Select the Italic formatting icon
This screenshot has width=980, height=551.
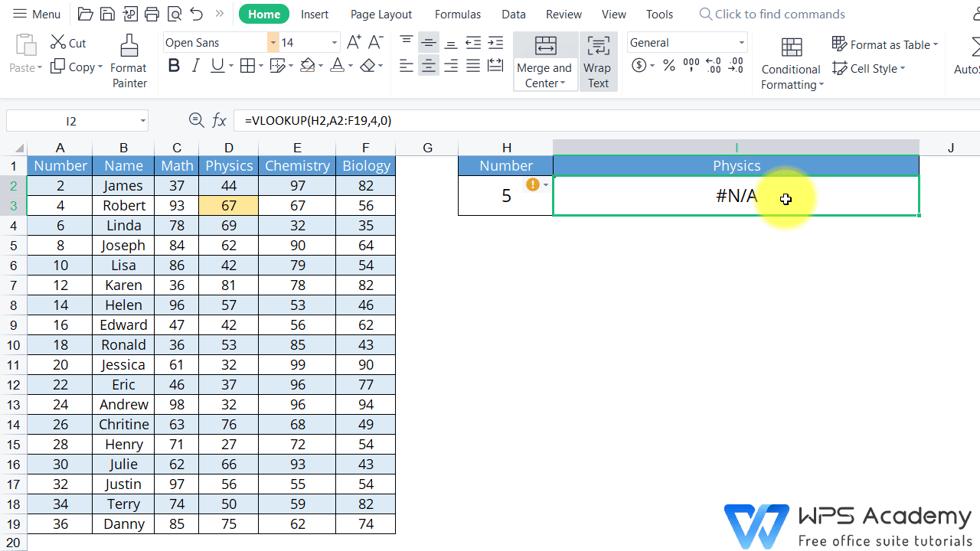[x=196, y=66]
